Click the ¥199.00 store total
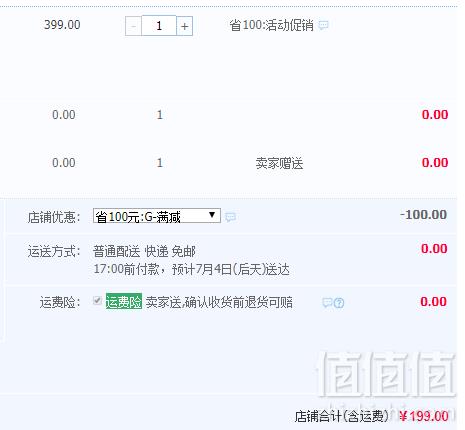The image size is (465, 430). tap(423, 416)
